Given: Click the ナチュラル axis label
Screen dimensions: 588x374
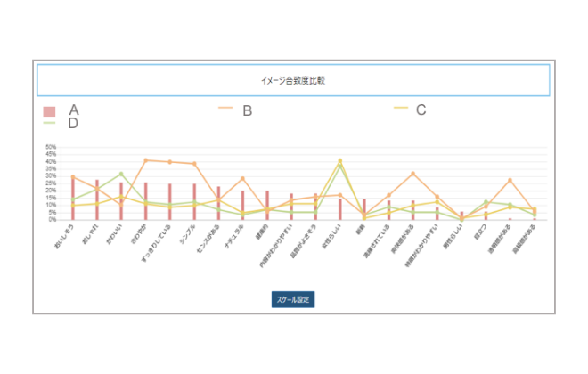Looking at the screenshot, I should tap(233, 235).
